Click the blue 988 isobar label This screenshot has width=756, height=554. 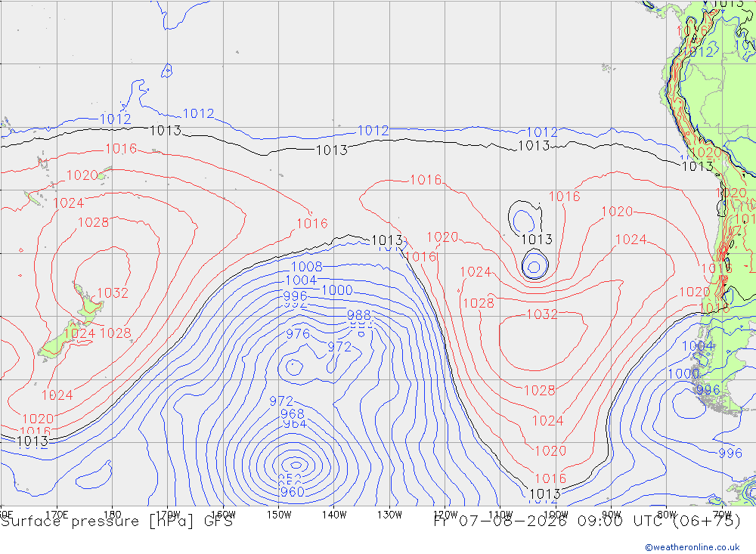(358, 315)
